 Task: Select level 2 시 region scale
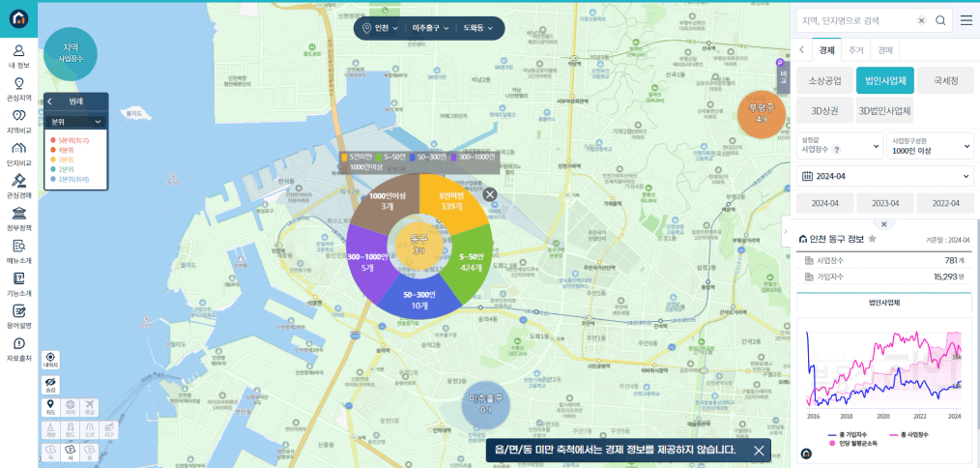pos(70,452)
